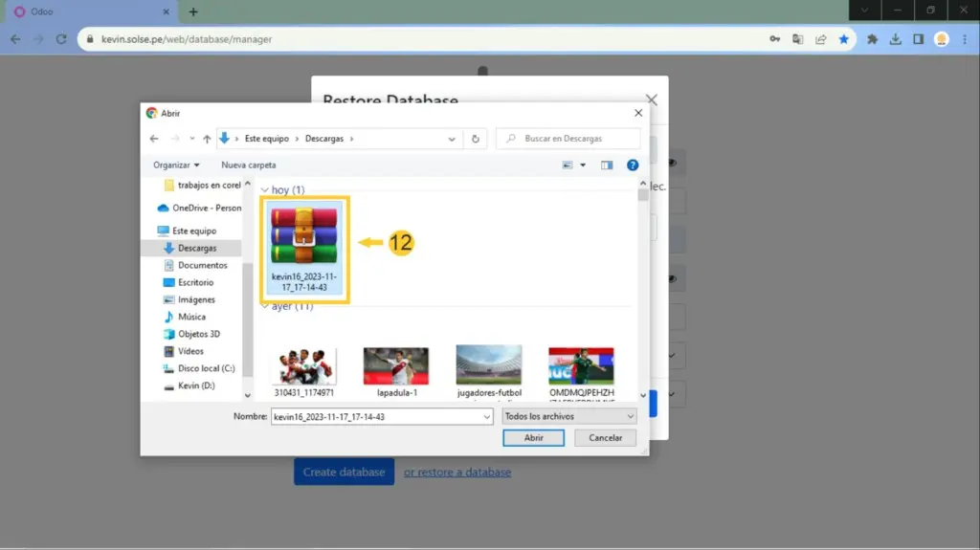Image resolution: width=980 pixels, height=550 pixels.
Task: Open the Chrome extensions puzzle icon
Action: click(x=872, y=39)
